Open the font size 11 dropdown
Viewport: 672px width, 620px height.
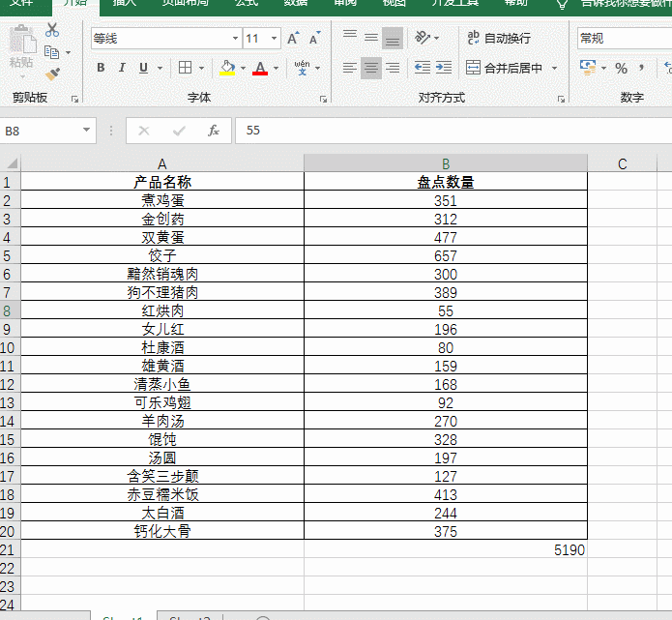point(274,39)
